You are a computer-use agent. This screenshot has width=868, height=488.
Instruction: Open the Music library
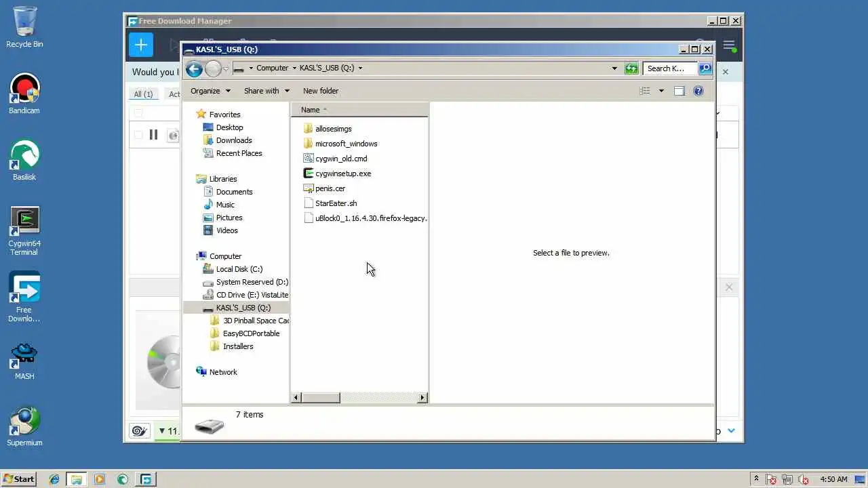coord(225,205)
